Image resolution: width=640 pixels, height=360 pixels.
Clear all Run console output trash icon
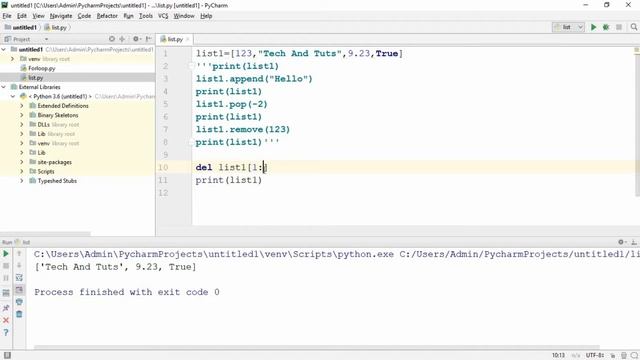[x=19, y=314]
